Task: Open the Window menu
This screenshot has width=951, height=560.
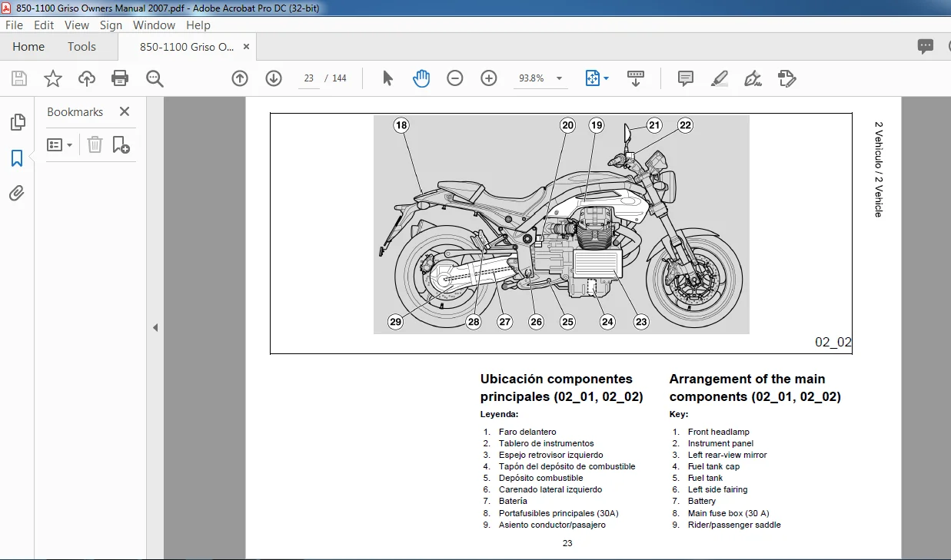Action: (x=155, y=25)
